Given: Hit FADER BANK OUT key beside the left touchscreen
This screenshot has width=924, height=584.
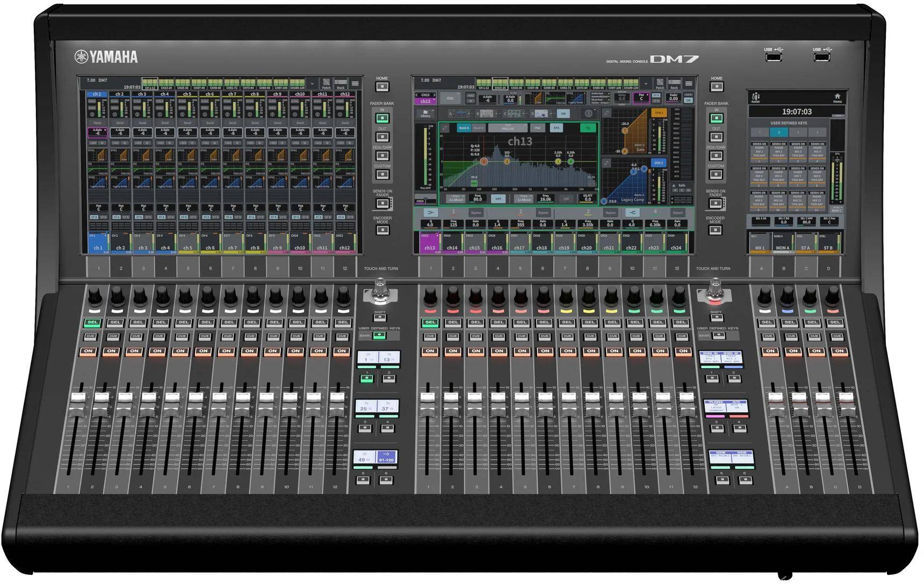Looking at the screenshot, I should click(382, 137).
